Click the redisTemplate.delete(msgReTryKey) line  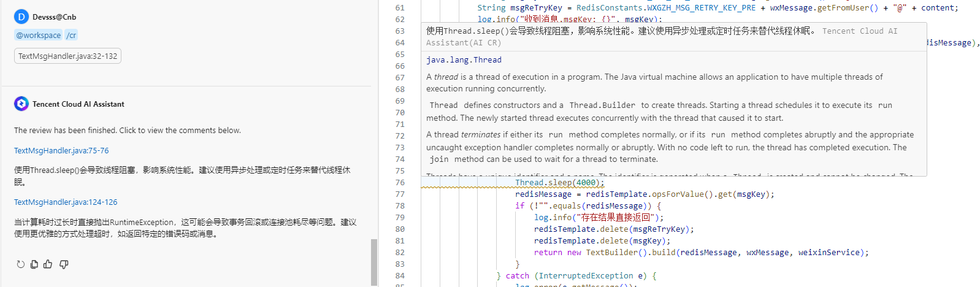(x=614, y=229)
